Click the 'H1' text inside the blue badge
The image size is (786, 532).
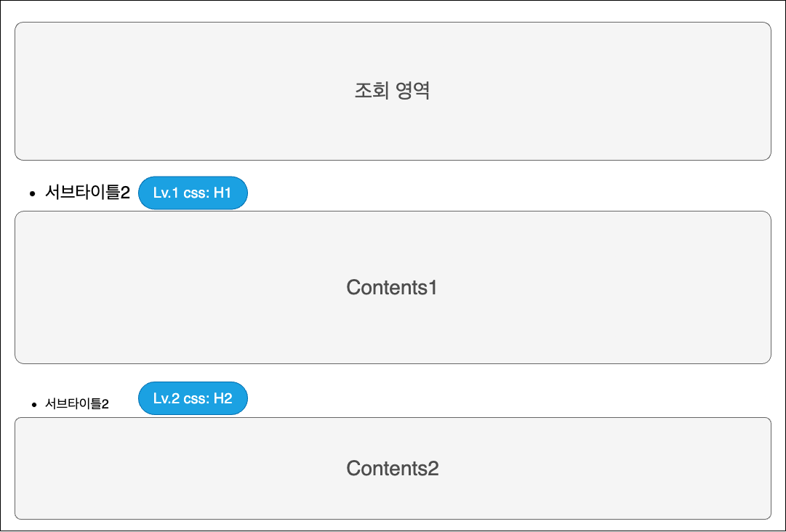222,193
